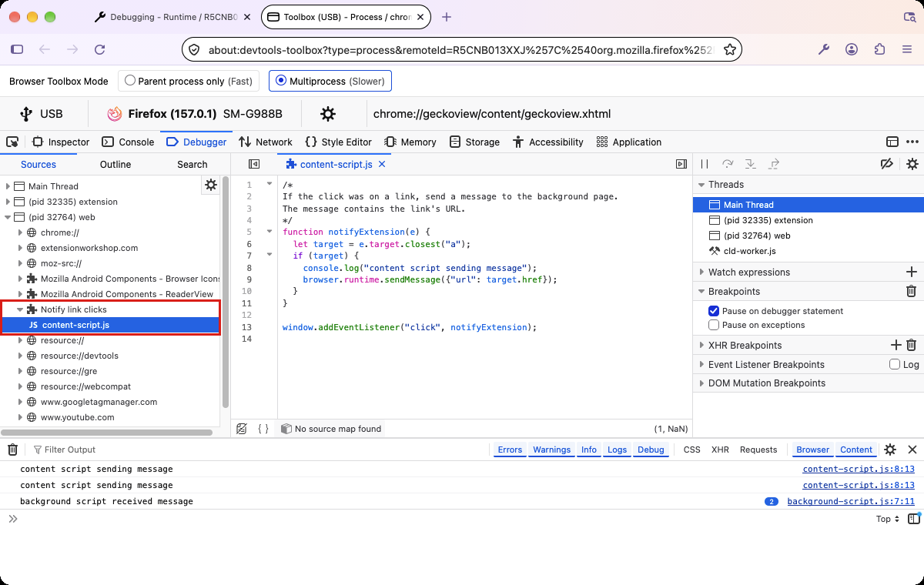The image size is (924, 585).
Task: Select Parent process only mode
Action: [x=189, y=81]
